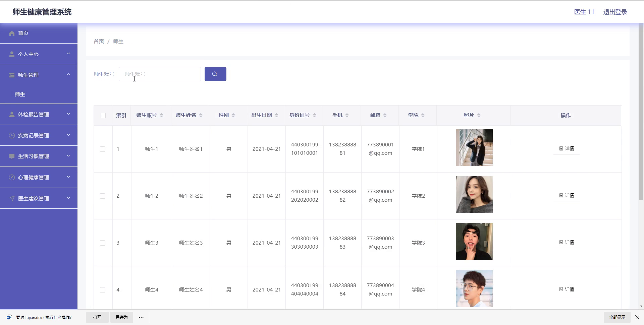This screenshot has height=325, width=644.
Task: Click ID number 440300199404040004 cell
Action: pos(305,289)
